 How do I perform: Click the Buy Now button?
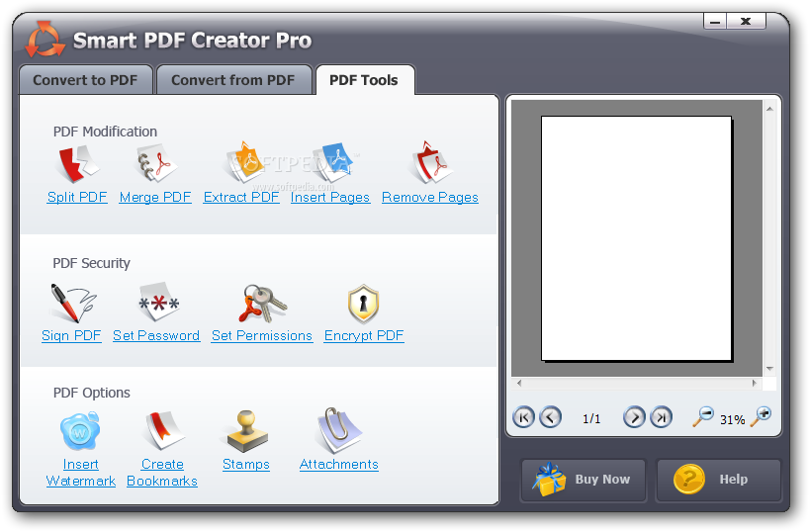pos(584,480)
